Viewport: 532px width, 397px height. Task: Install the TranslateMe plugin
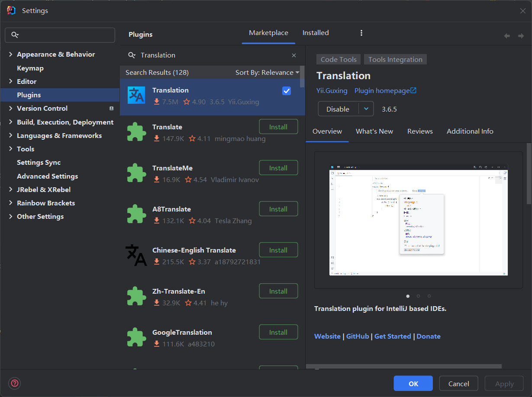coord(278,168)
